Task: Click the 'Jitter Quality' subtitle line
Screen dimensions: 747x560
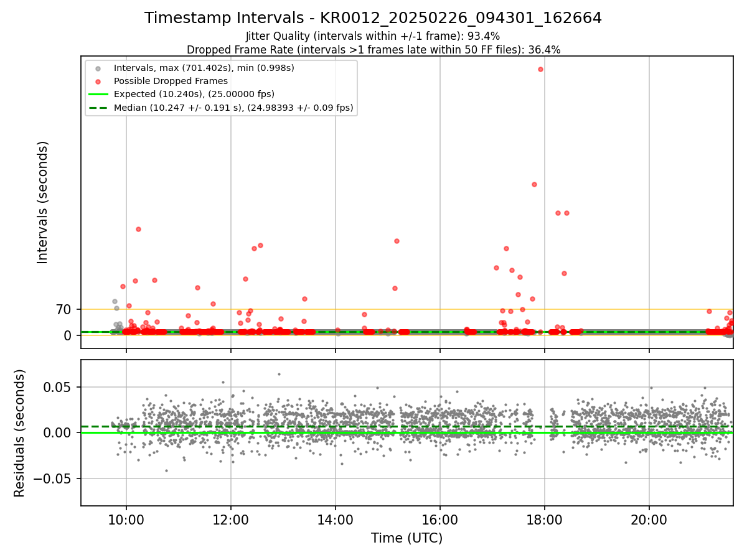Action: tap(373, 37)
